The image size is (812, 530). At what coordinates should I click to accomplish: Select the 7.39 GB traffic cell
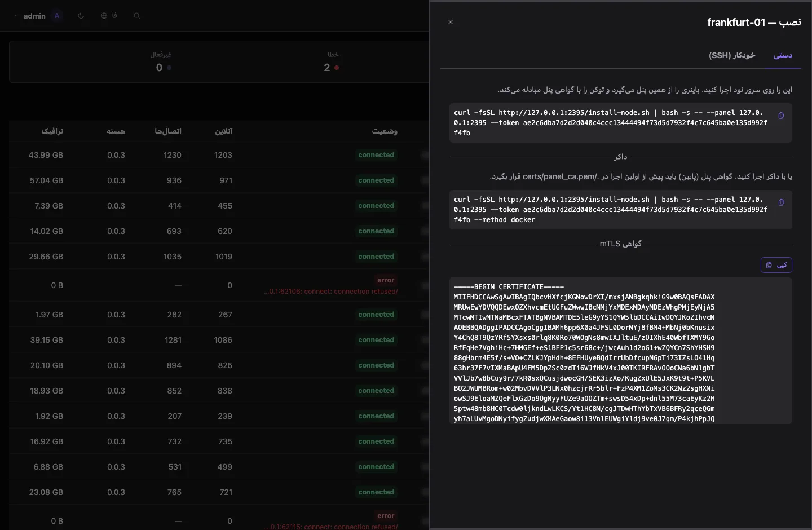click(x=48, y=206)
